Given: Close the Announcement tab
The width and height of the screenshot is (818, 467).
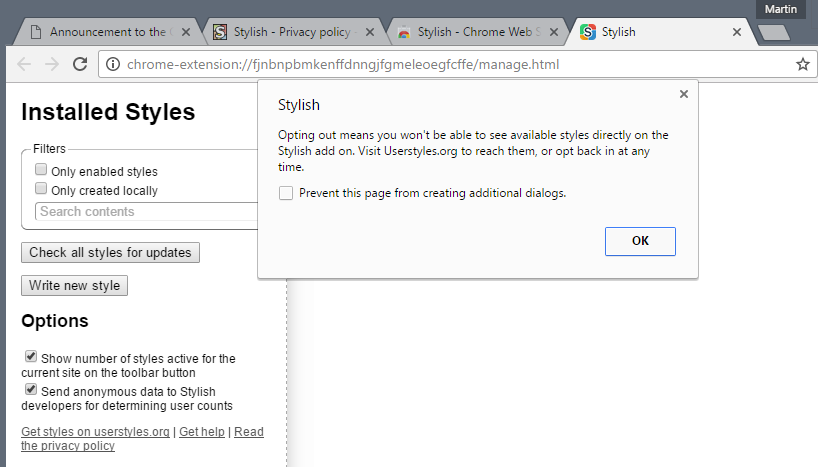Looking at the screenshot, I should (x=186, y=32).
